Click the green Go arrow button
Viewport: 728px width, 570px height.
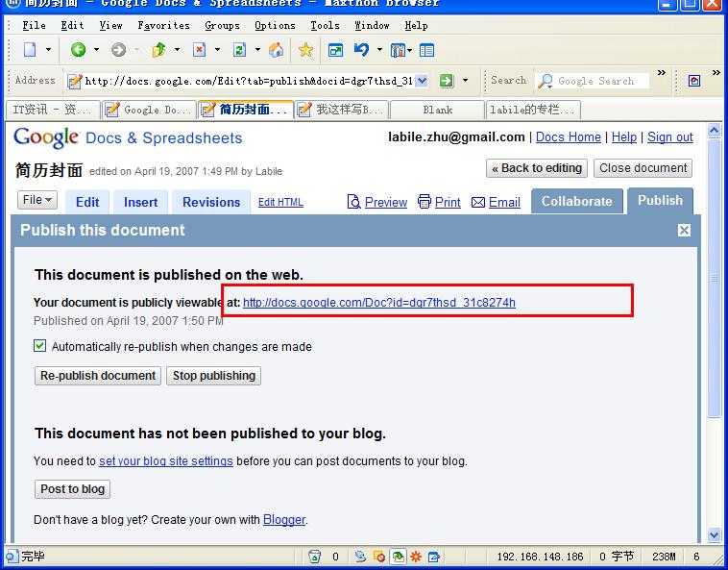[447, 81]
